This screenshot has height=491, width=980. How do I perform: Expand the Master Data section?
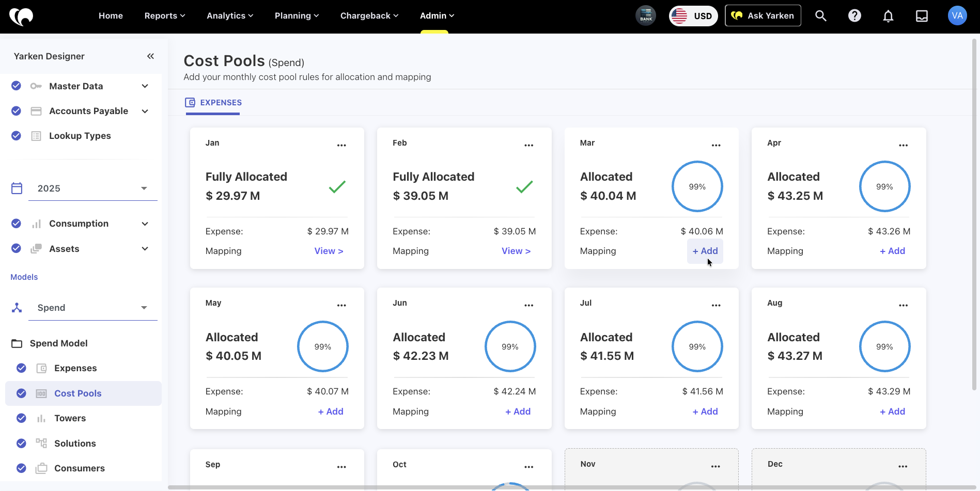tap(145, 86)
